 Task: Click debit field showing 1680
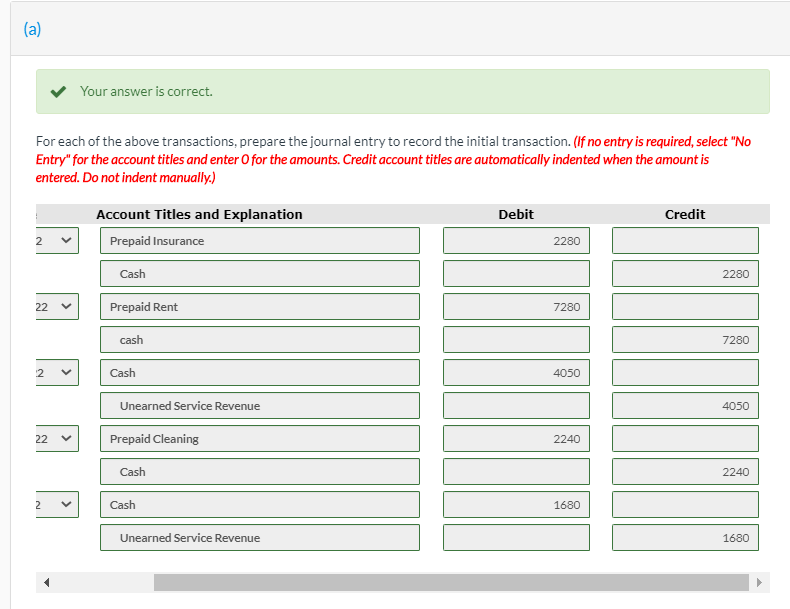click(x=516, y=505)
